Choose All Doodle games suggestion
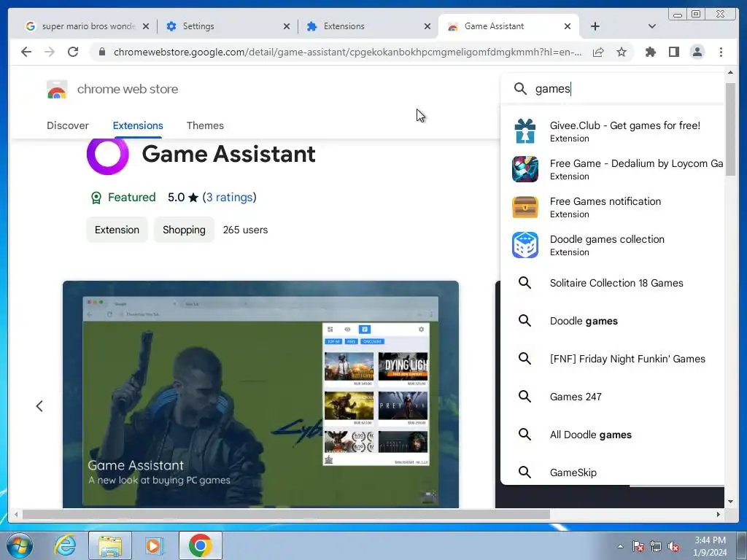This screenshot has height=560, width=747. 612,435
